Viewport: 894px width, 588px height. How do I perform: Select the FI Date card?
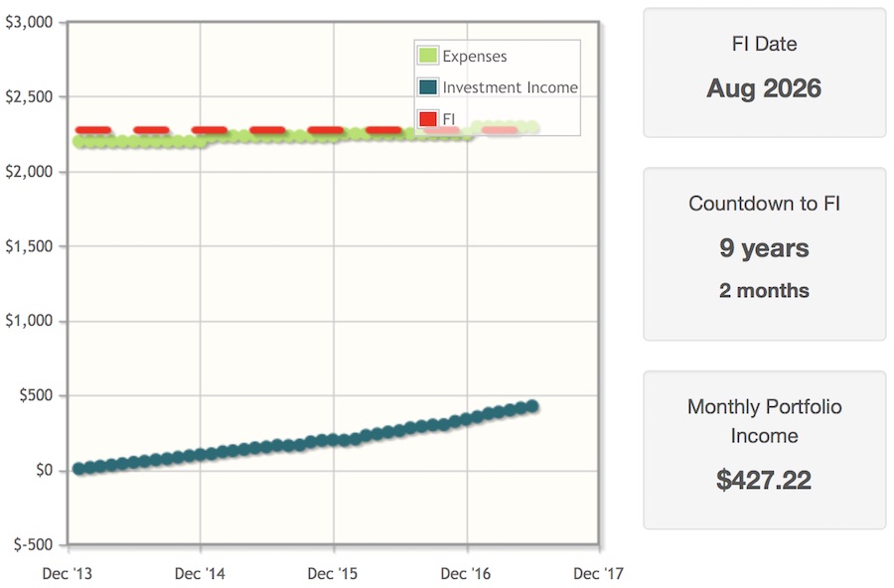(x=765, y=73)
